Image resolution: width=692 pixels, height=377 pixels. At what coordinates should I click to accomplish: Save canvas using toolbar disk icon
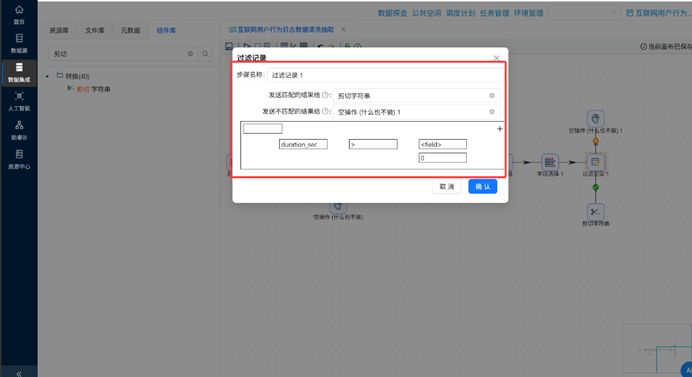pyautogui.click(x=229, y=46)
